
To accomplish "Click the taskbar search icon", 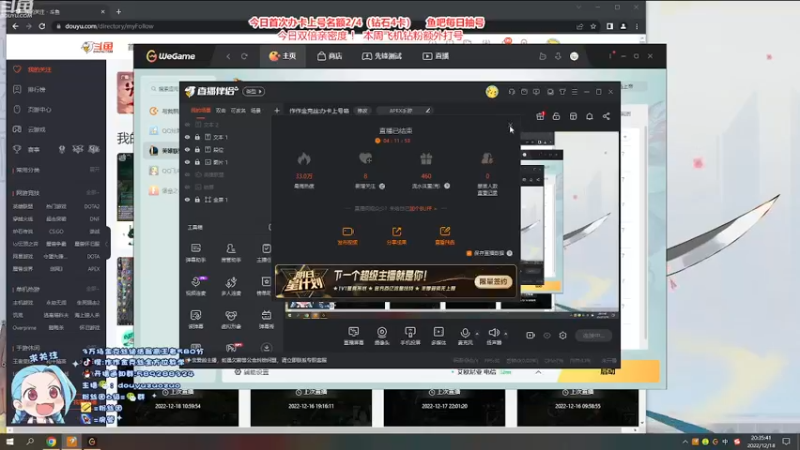I will point(30,442).
